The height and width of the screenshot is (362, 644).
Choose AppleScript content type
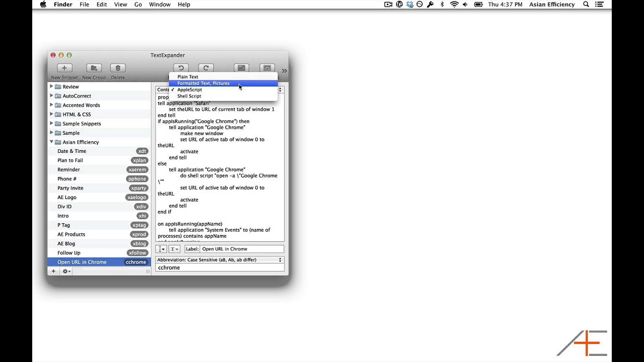pos(223,89)
